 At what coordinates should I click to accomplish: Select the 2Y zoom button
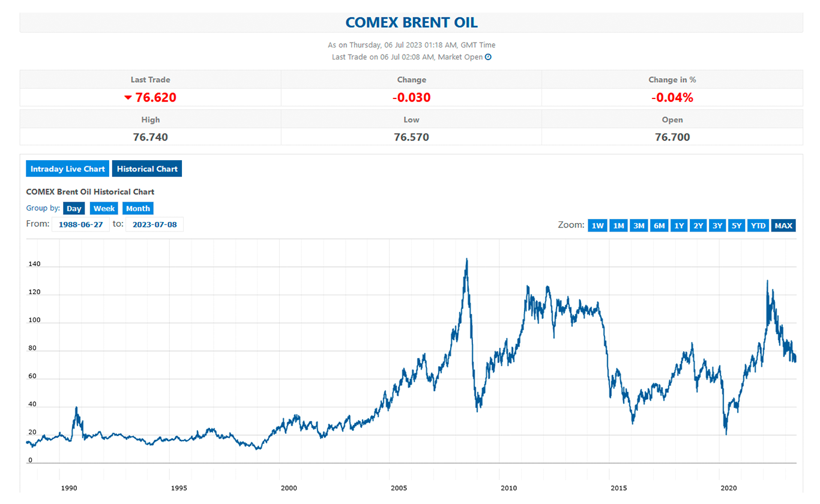click(x=698, y=226)
